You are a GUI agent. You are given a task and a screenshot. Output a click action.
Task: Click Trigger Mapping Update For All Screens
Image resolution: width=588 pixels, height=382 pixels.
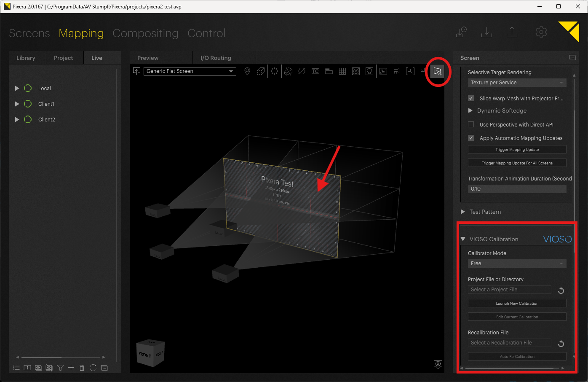pyautogui.click(x=517, y=163)
